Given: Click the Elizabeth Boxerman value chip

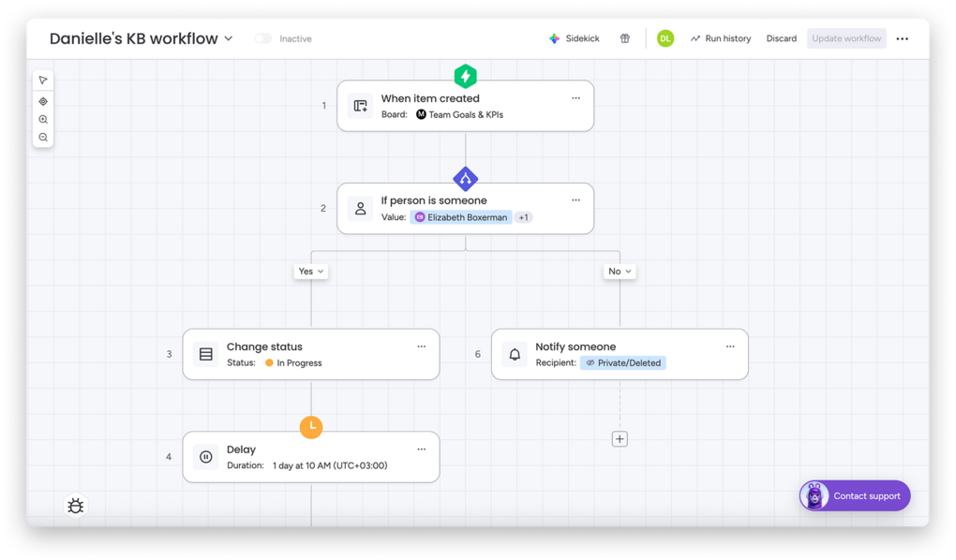Looking at the screenshot, I should [x=461, y=217].
